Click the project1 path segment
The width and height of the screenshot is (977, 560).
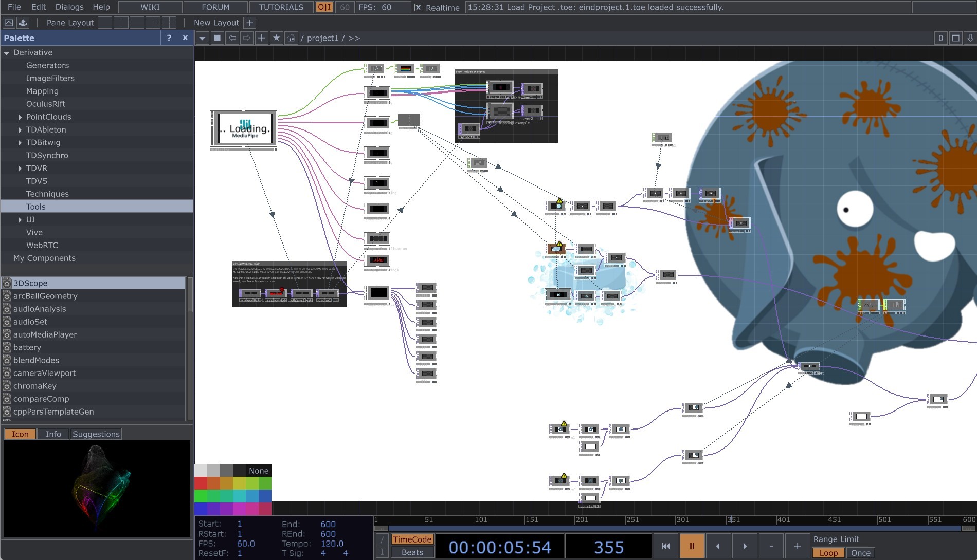coord(322,38)
